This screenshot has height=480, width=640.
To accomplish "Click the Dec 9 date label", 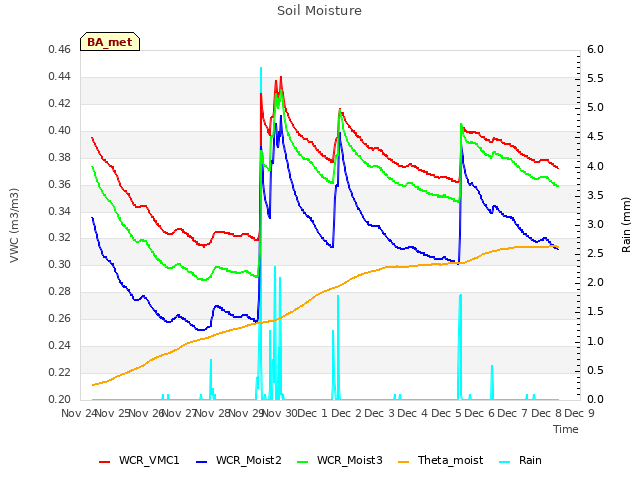I will [579, 413].
